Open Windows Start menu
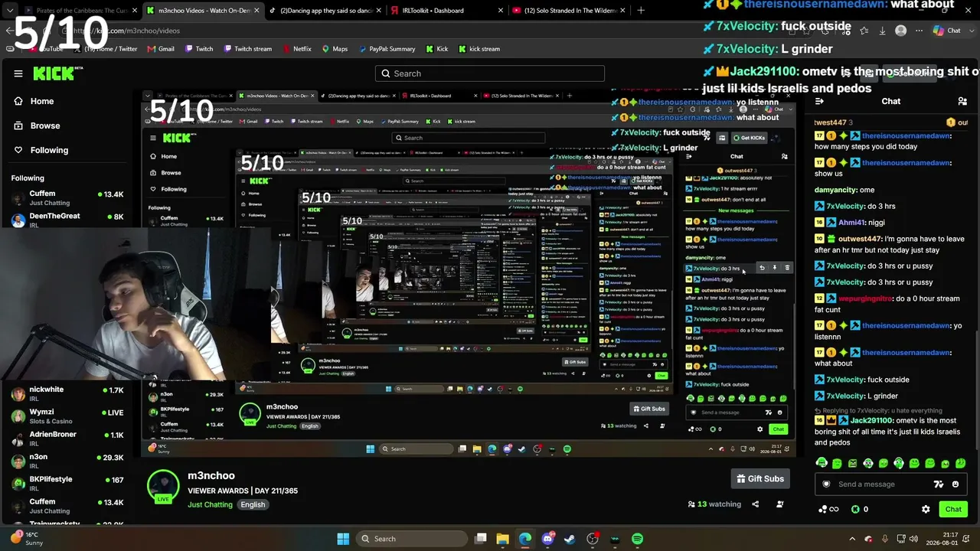Screen dimensions: 980x551 coord(343,539)
